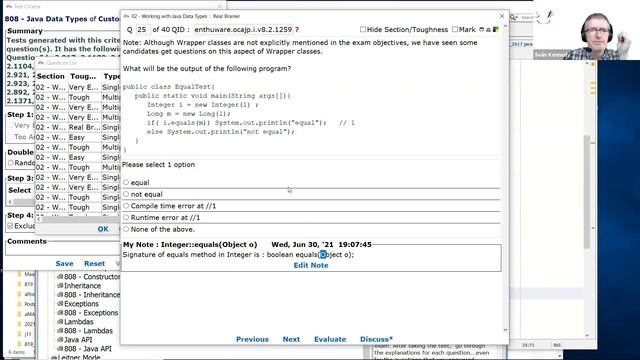The height and width of the screenshot is (360, 640).
Task: Select the Random radio in Test Criteria
Action: click(11, 163)
